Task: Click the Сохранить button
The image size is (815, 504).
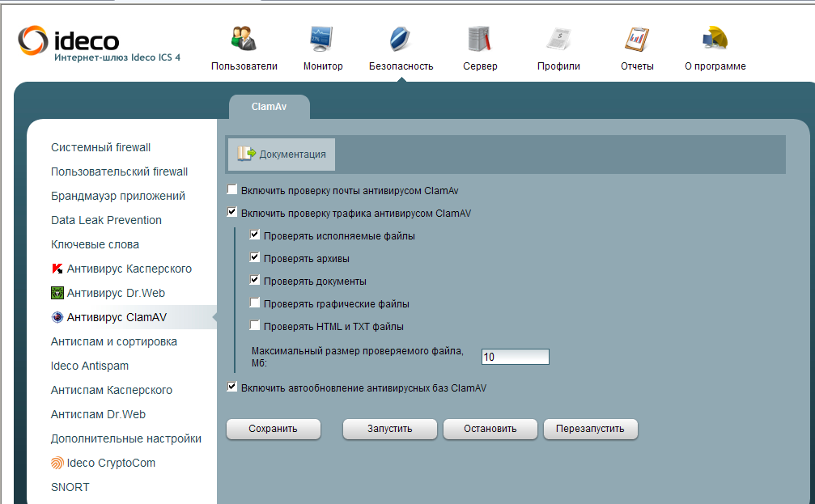Action: [274, 430]
